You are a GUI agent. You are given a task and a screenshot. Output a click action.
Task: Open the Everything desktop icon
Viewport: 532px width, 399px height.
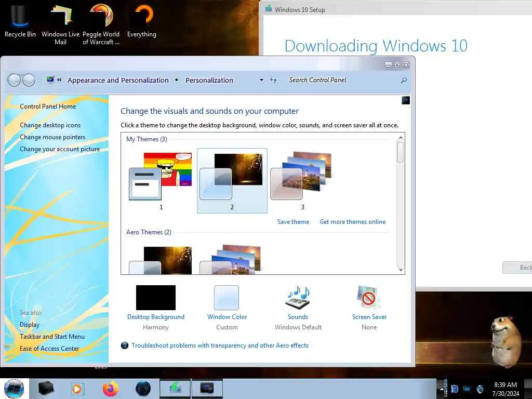click(x=142, y=20)
